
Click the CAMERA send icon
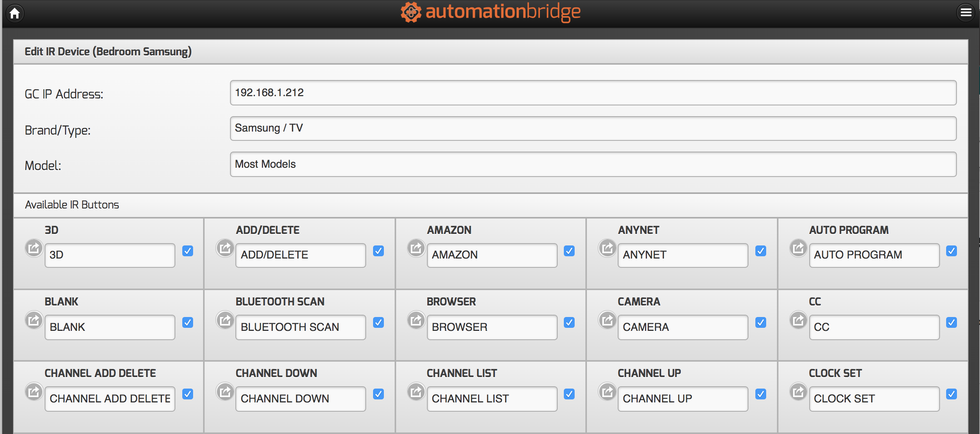(x=607, y=320)
